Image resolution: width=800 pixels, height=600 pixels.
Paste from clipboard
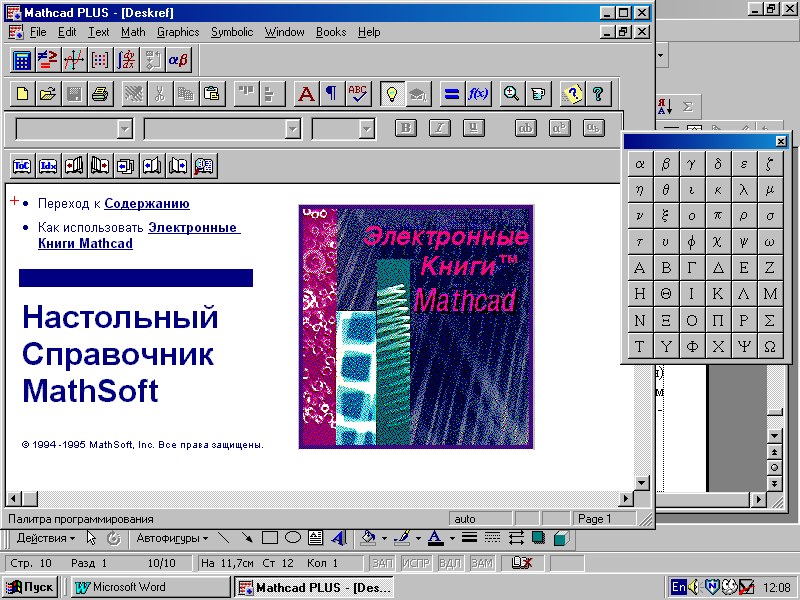click(x=212, y=94)
